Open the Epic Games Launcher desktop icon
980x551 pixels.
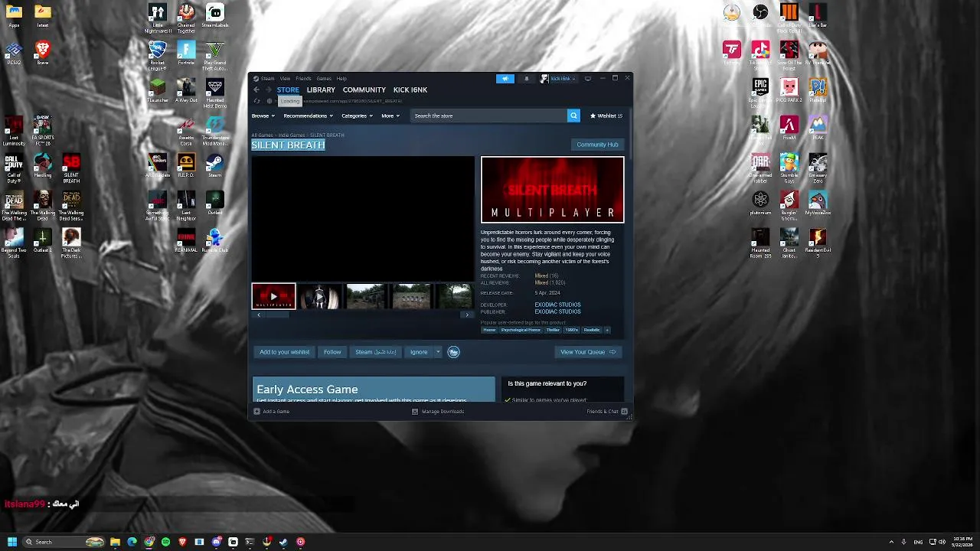click(x=760, y=93)
